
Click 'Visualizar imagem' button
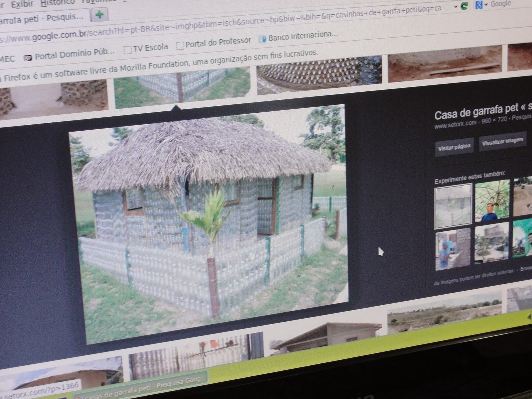click(x=503, y=142)
